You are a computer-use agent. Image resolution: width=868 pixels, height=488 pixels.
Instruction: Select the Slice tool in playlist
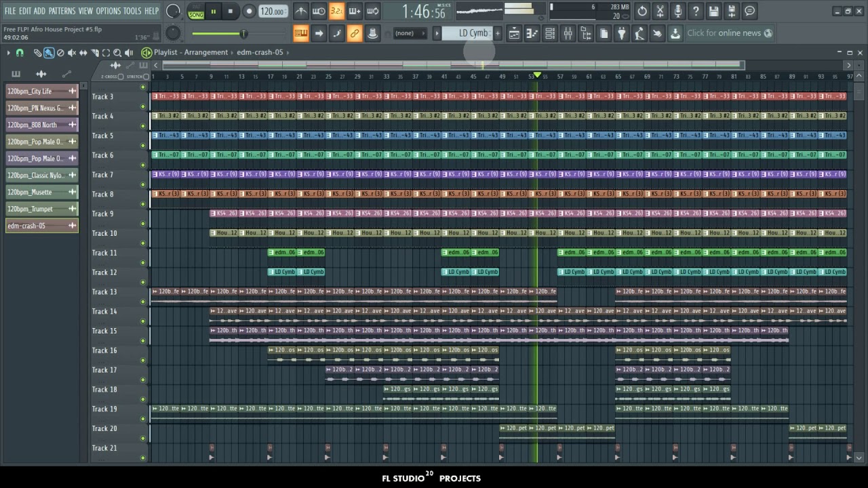pyautogui.click(x=95, y=53)
